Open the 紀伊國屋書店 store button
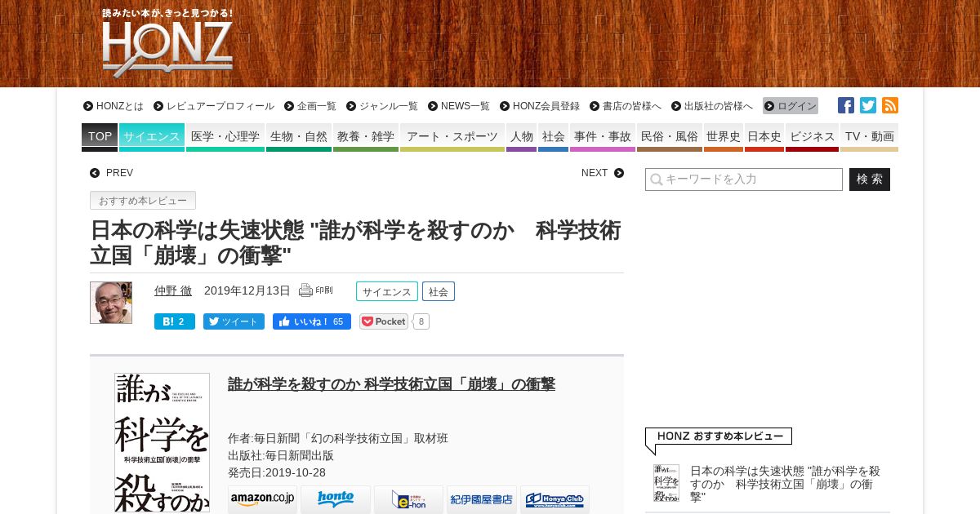Image resolution: width=980 pixels, height=514 pixels. point(482,499)
